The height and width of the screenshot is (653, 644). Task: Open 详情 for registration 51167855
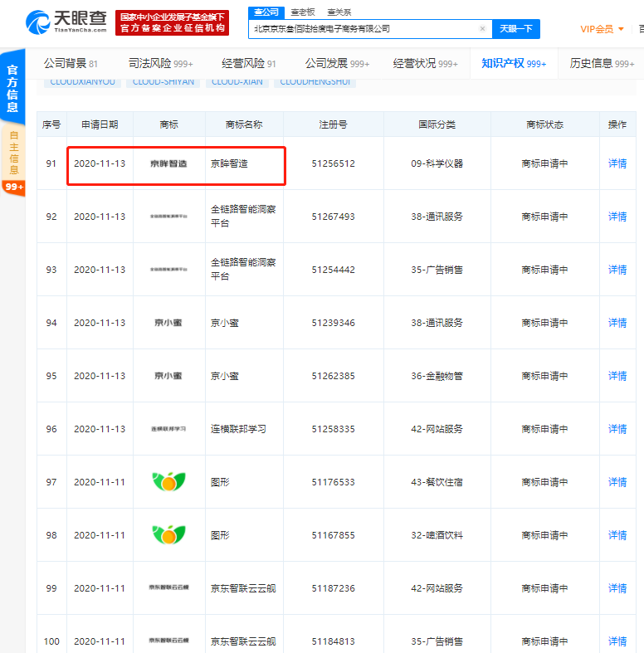(617, 535)
